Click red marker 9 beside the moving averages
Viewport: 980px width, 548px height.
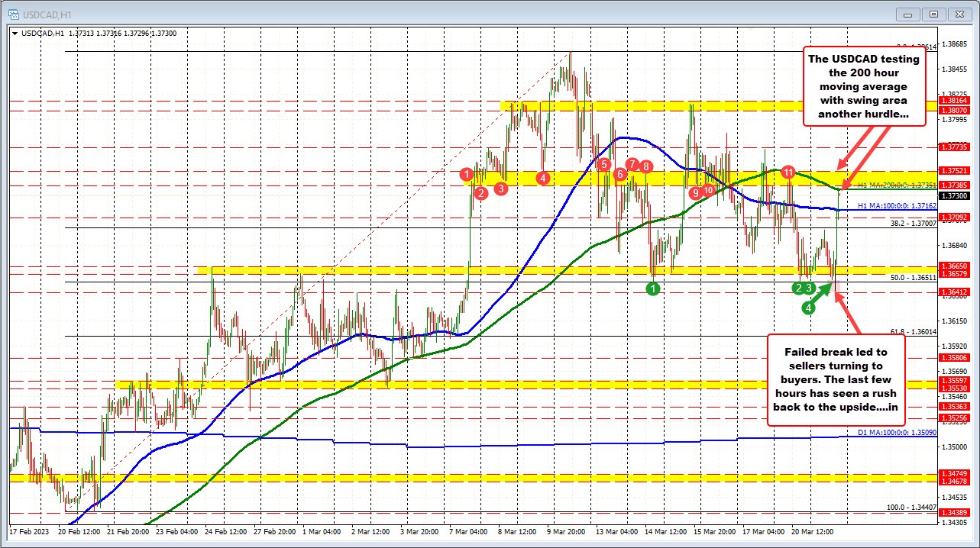pos(695,194)
